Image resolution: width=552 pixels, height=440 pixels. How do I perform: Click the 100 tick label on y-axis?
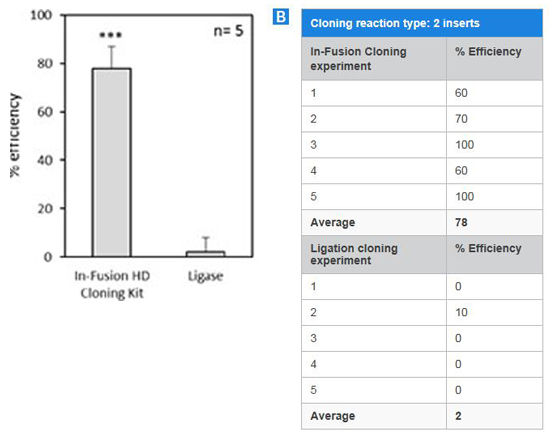(x=41, y=15)
